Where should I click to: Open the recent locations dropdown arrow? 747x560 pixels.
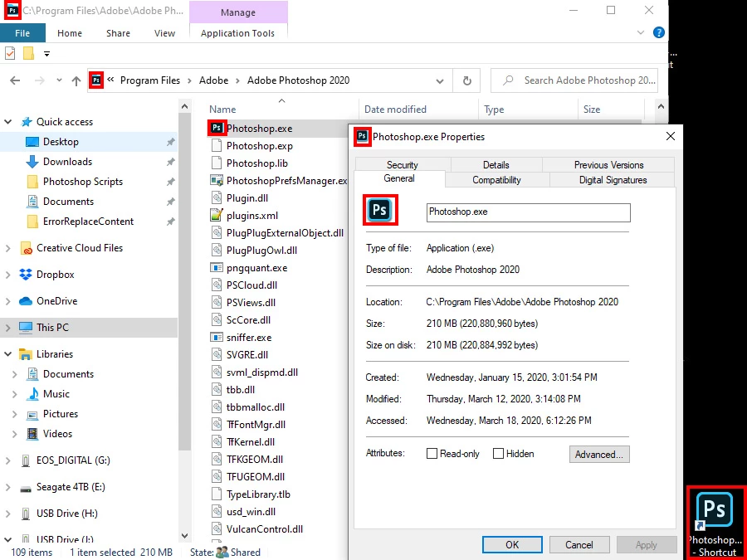tap(59, 80)
